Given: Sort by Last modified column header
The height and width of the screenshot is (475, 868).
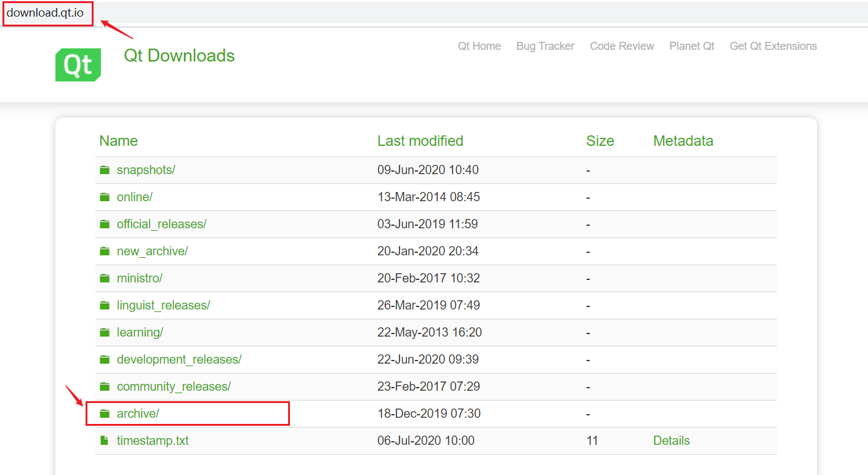Looking at the screenshot, I should click(x=420, y=141).
